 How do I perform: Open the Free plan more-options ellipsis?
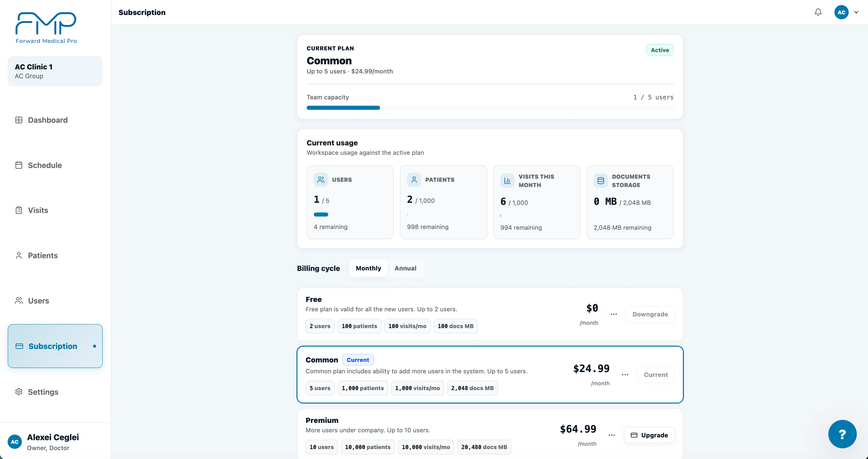click(x=613, y=314)
